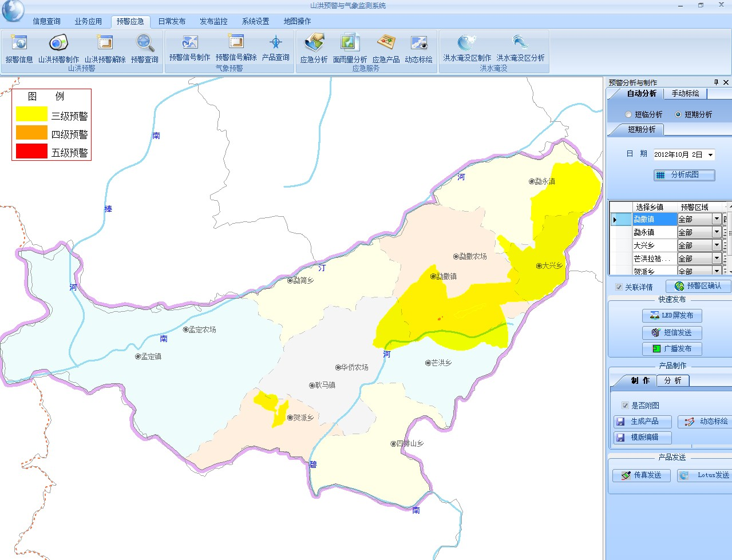Open the 动态标绘 ribbon tool

[x=418, y=44]
